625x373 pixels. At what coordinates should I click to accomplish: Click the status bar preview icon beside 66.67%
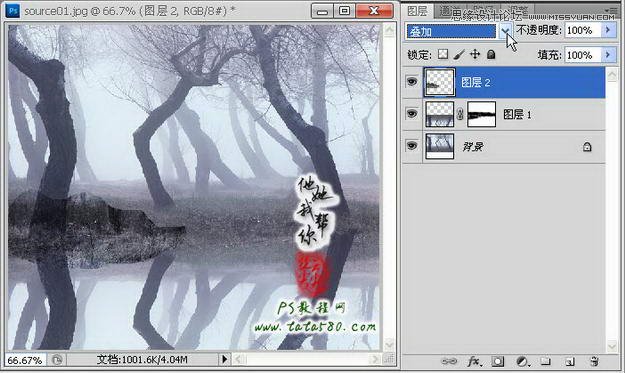pyautogui.click(x=57, y=360)
